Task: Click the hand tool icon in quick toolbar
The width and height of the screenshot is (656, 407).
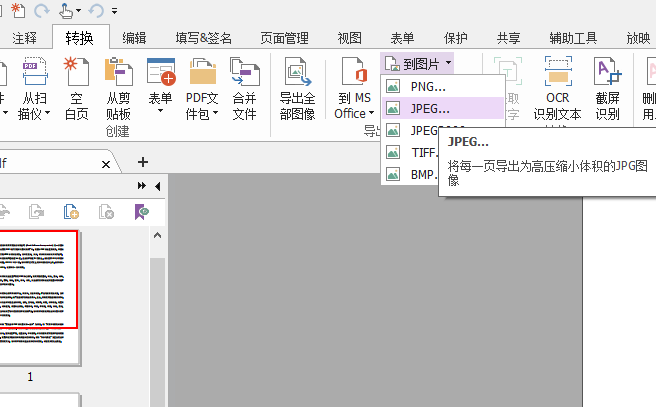Action: tap(65, 10)
